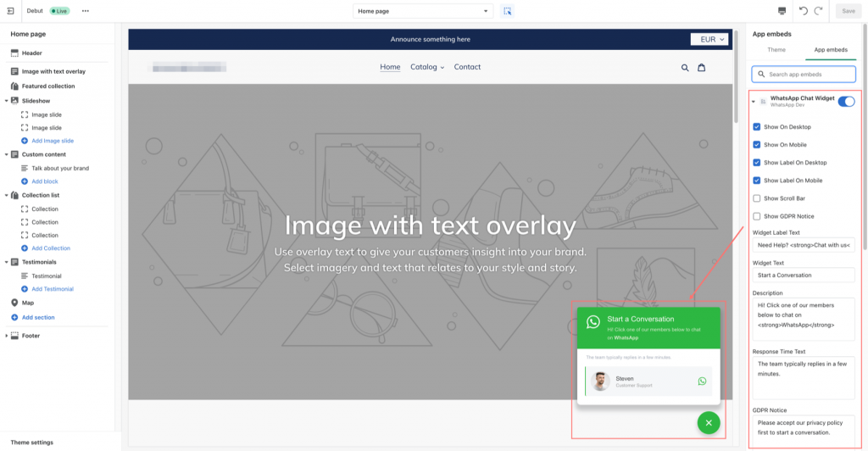Click the undo arrow icon
868x451 pixels.
pyautogui.click(x=803, y=11)
